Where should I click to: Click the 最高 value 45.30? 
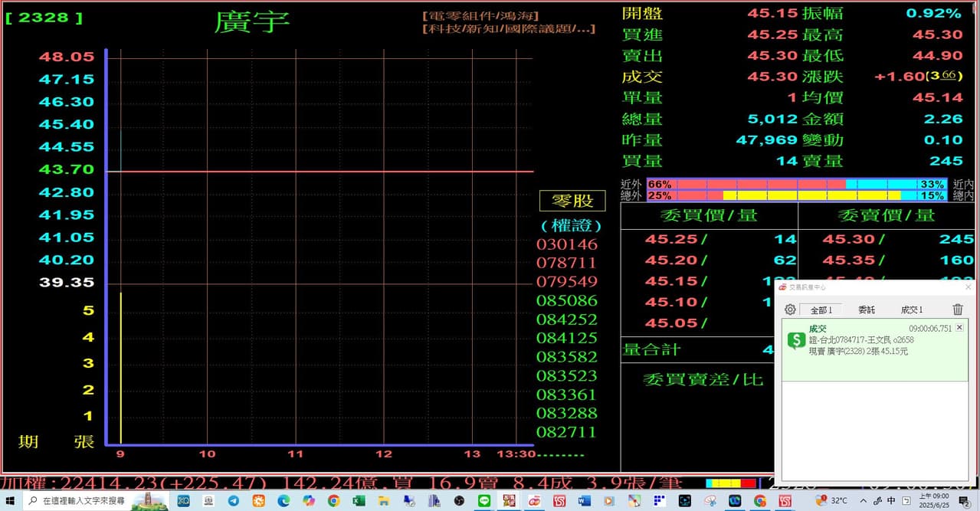937,34
